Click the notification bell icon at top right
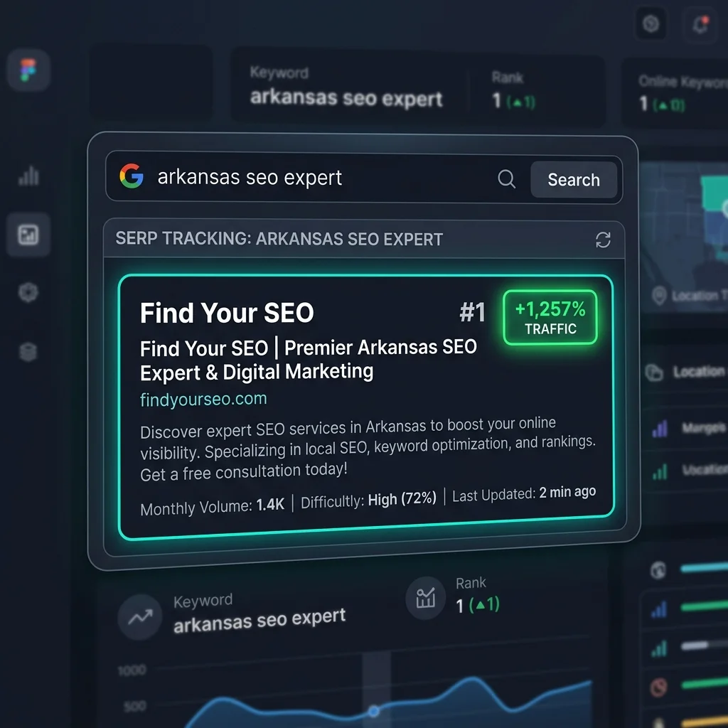This screenshot has width=728, height=728. point(700,25)
